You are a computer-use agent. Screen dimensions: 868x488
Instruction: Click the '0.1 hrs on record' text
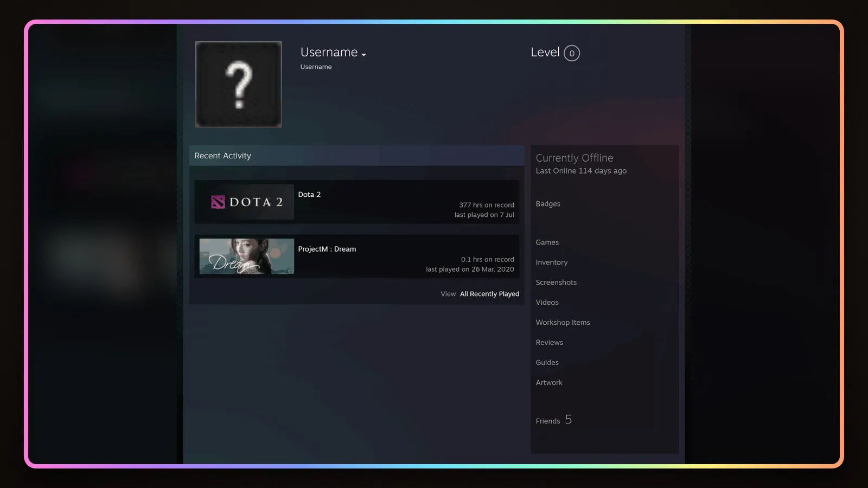tap(487, 260)
